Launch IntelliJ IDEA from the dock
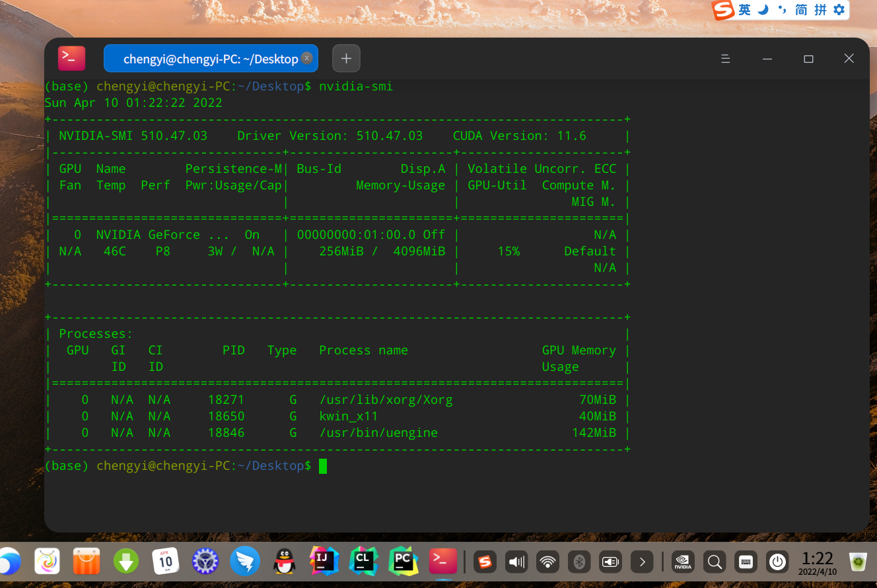The width and height of the screenshot is (877, 588). tap(324, 561)
